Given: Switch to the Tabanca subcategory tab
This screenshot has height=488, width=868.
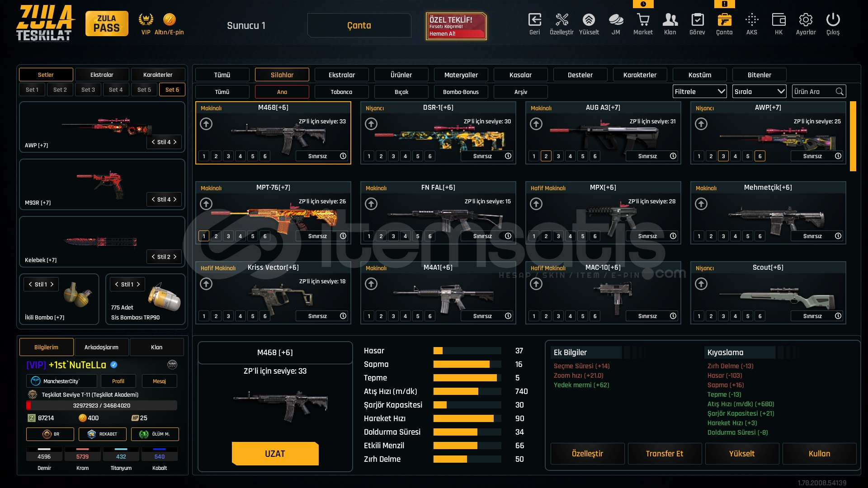Looking at the screenshot, I should pyautogui.click(x=341, y=92).
